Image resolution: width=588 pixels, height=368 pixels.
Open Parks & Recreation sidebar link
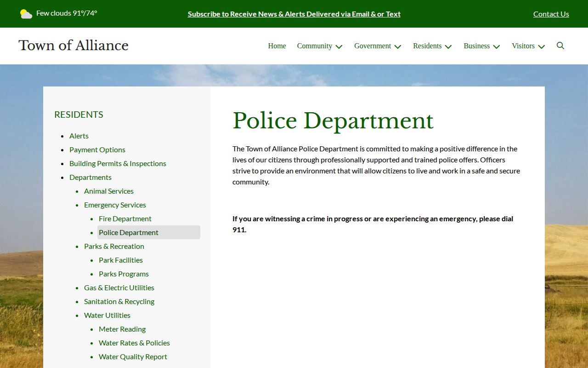[114, 246]
